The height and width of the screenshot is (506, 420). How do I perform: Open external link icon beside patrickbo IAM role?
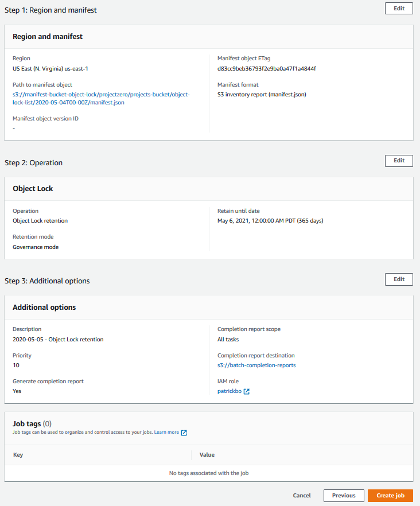pyautogui.click(x=246, y=391)
